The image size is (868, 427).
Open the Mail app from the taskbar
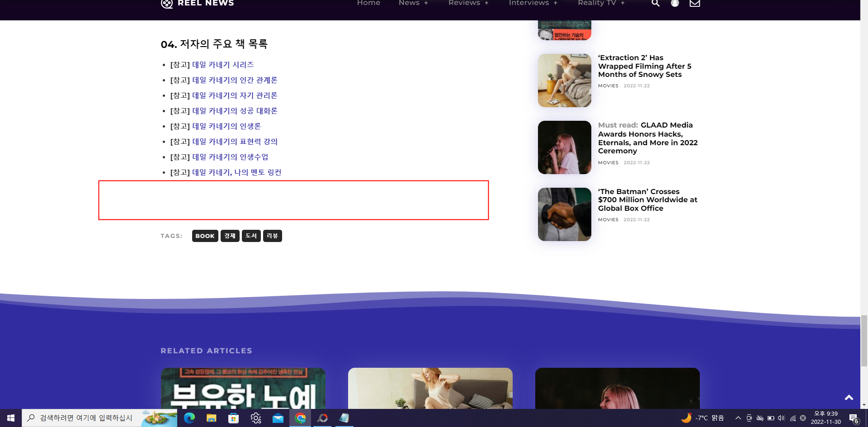[278, 418]
